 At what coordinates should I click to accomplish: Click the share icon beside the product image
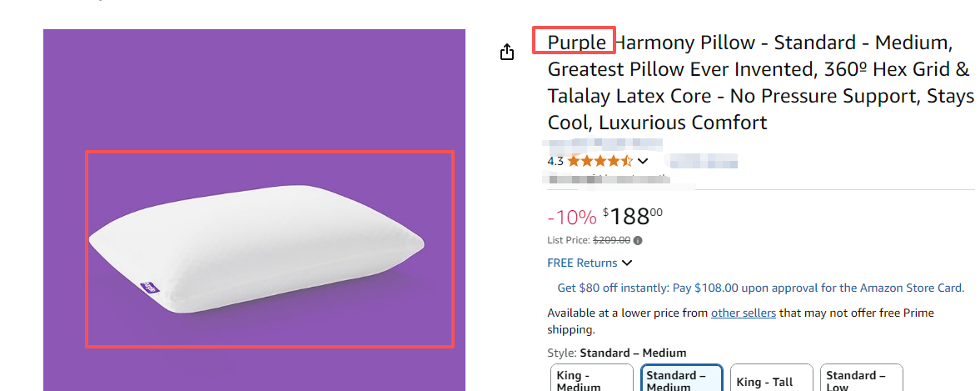[507, 53]
